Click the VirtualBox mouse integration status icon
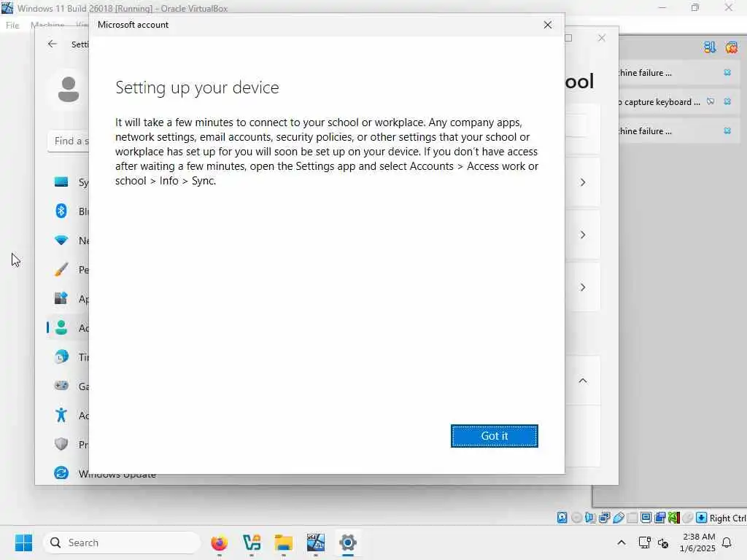 (x=687, y=518)
